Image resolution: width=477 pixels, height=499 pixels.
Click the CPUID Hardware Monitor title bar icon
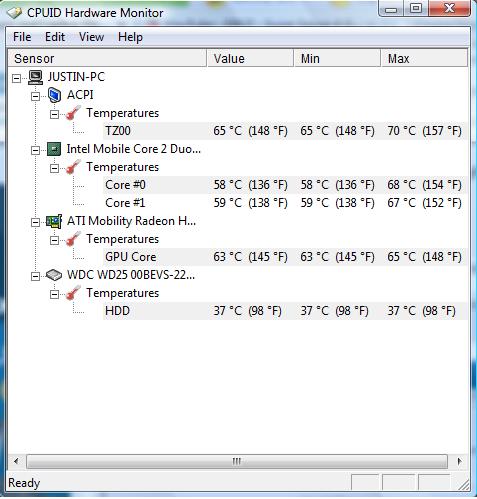coord(15,13)
